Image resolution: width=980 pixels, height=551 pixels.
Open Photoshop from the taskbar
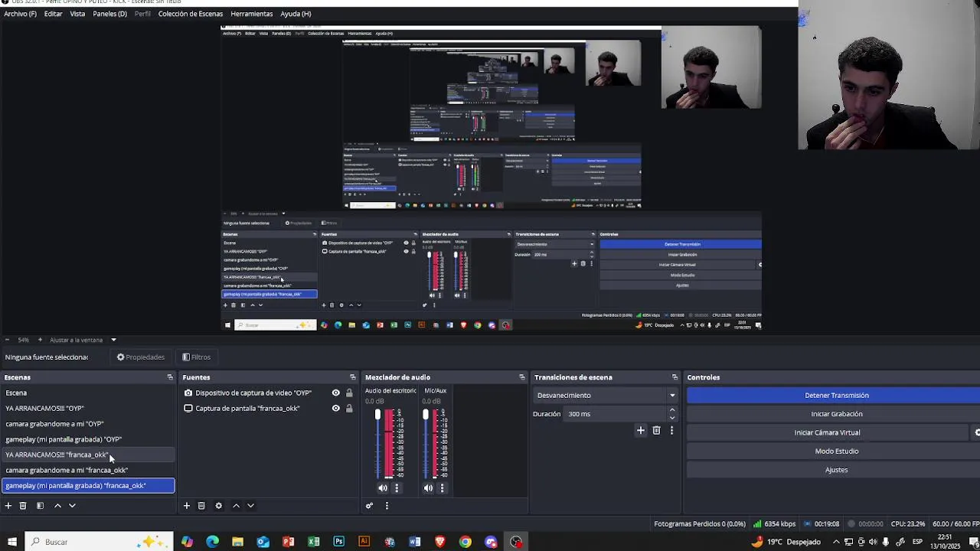[338, 542]
